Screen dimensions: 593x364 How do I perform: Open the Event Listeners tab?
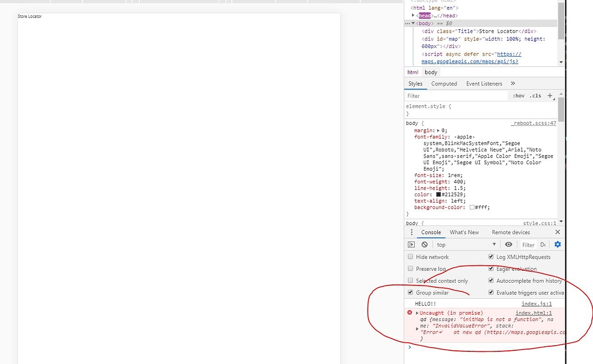tap(484, 84)
